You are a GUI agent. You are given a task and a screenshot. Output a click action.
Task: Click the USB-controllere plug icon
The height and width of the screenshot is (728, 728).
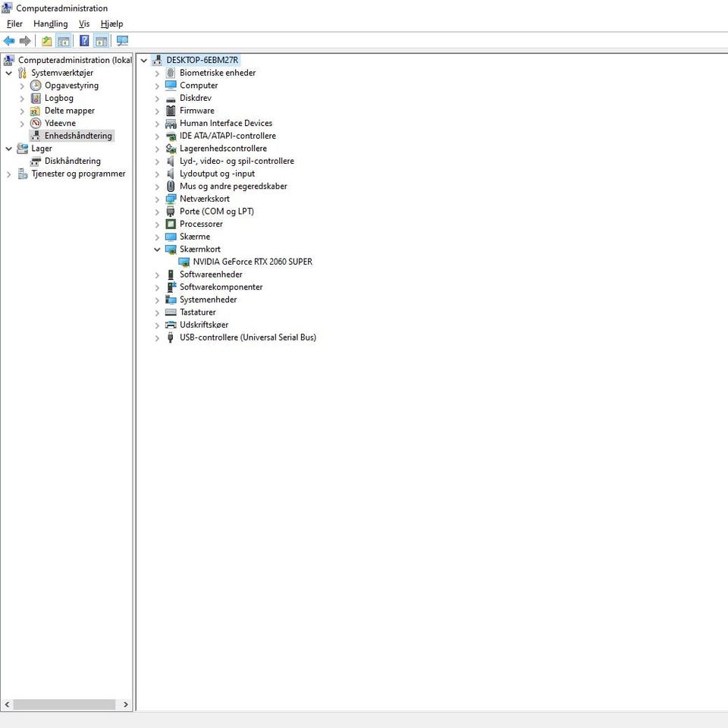tap(171, 337)
